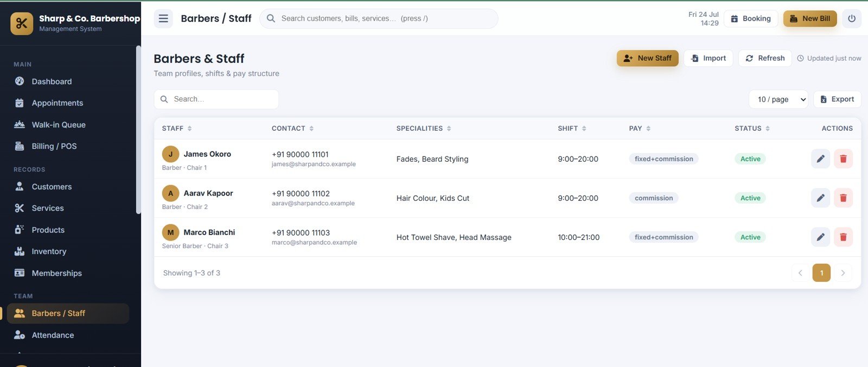This screenshot has height=367, width=868.
Task: Click Aarav Kapoor's A avatar
Action: click(170, 193)
